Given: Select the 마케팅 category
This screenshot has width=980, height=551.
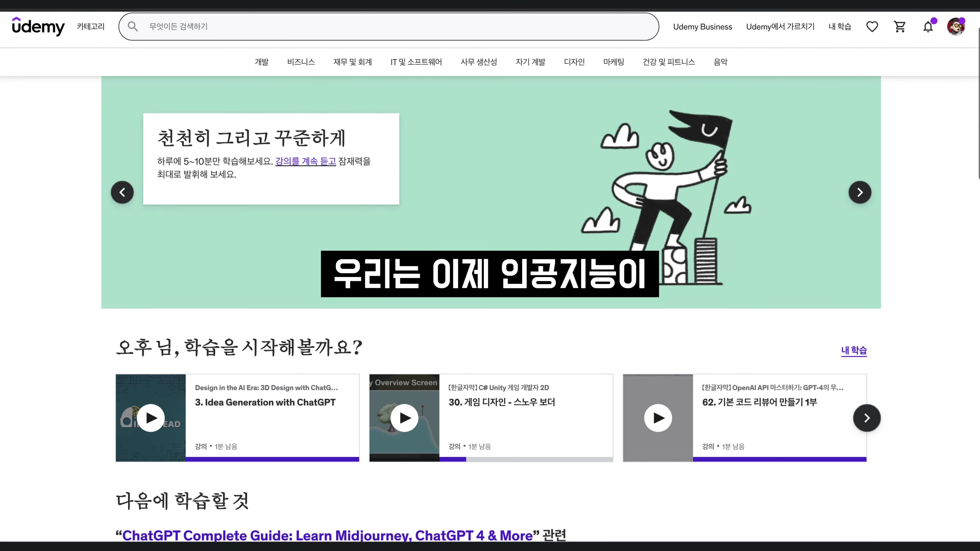Looking at the screenshot, I should point(614,62).
